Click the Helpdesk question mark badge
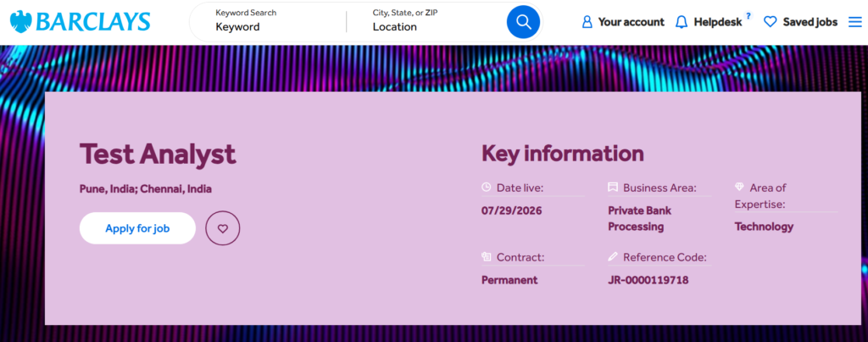The width and height of the screenshot is (868, 342). 749,15
